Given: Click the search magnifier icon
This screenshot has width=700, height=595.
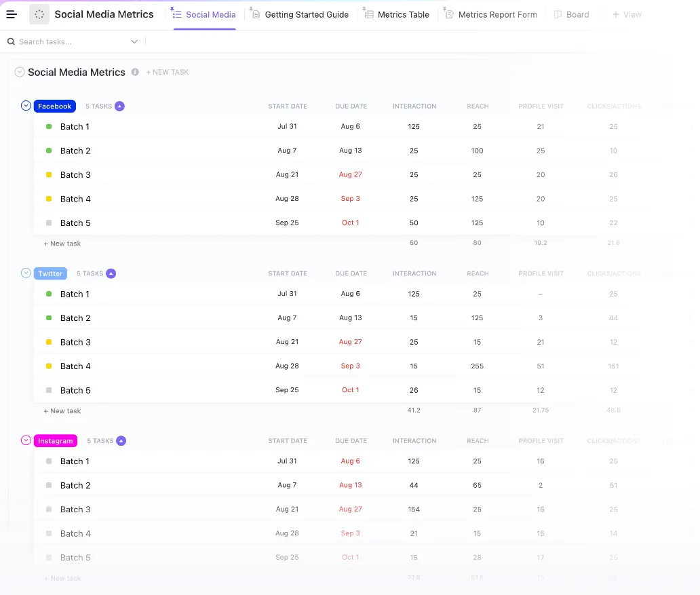Looking at the screenshot, I should click(x=11, y=41).
